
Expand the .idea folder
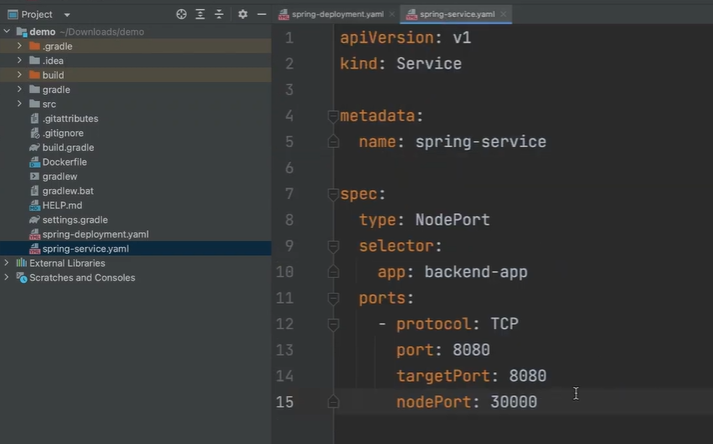tap(19, 60)
